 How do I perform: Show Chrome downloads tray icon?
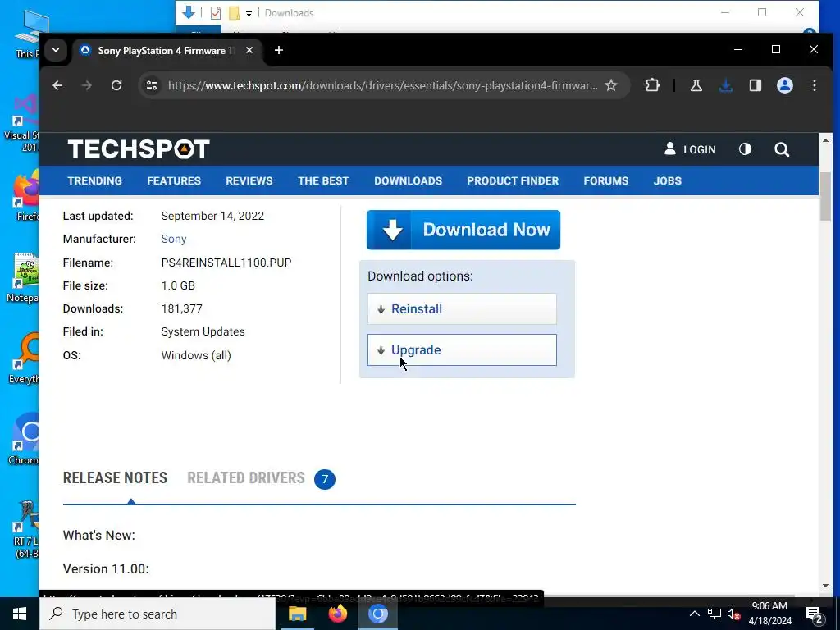[725, 85]
